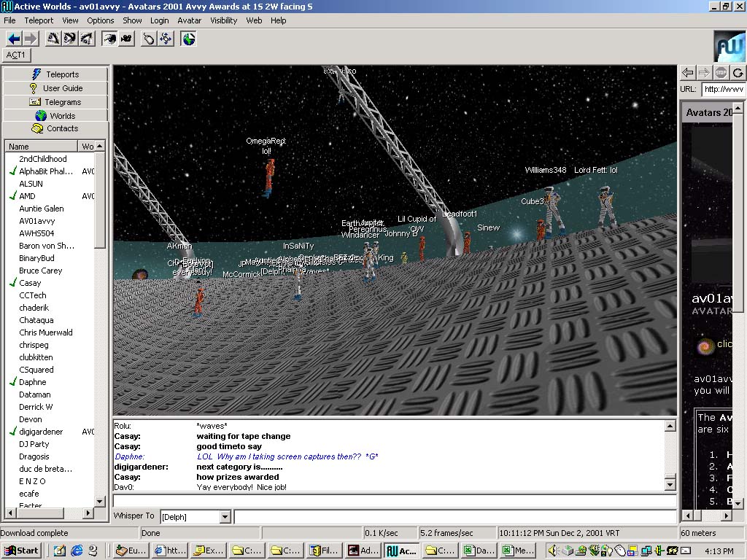Image resolution: width=747 pixels, height=560 pixels.
Task: Reload the web page with refresh icon
Action: pyautogui.click(x=738, y=72)
